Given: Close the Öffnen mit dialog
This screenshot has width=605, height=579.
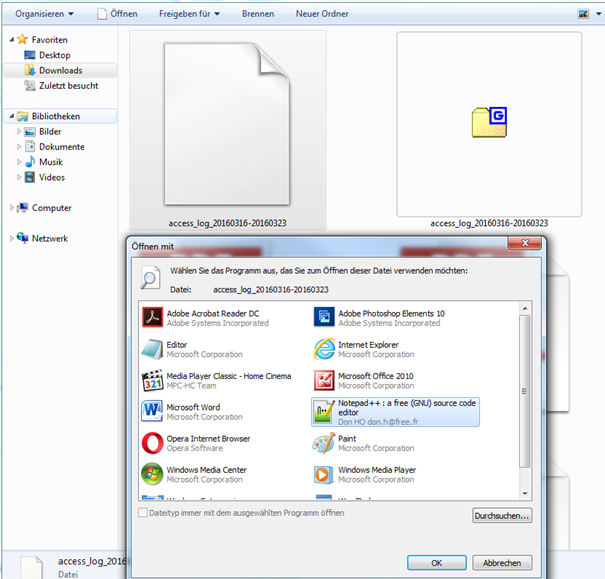Looking at the screenshot, I should click(x=525, y=243).
